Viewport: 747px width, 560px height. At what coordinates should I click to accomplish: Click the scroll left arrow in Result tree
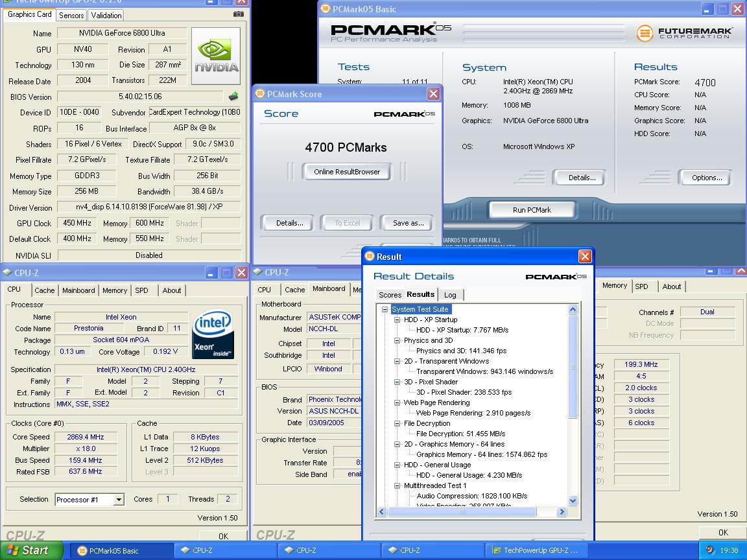click(x=381, y=512)
